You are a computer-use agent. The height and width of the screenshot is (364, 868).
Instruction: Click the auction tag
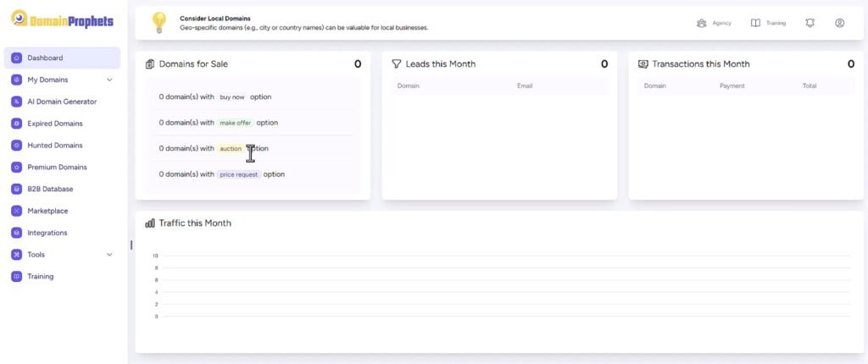tap(231, 149)
